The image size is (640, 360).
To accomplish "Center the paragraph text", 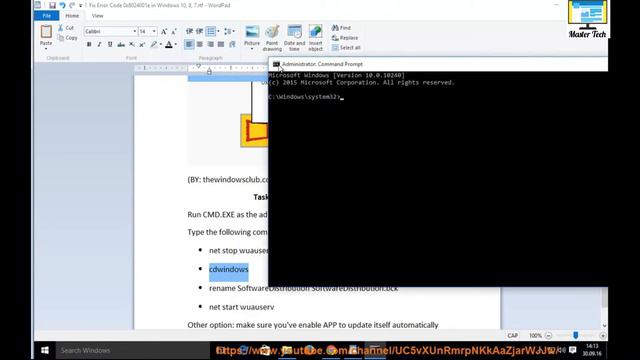I will [x=200, y=44].
